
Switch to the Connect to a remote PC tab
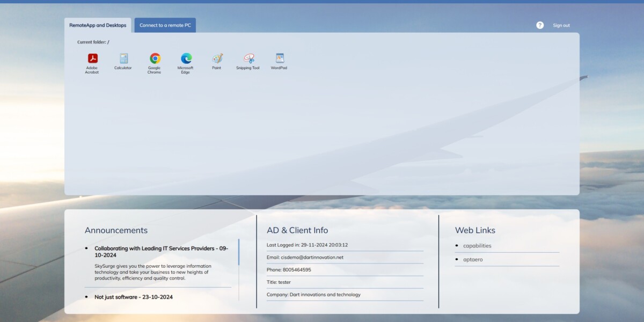click(165, 25)
